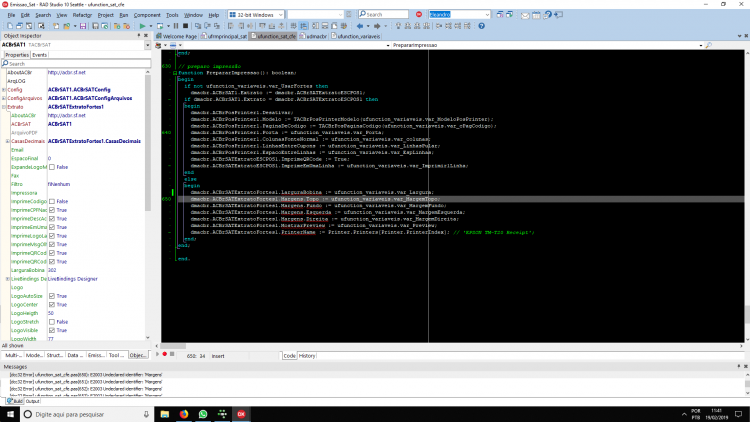Toggle ExpandeLogoM checkbox
Image resolution: width=750 pixels, height=422 pixels.
(x=52, y=167)
